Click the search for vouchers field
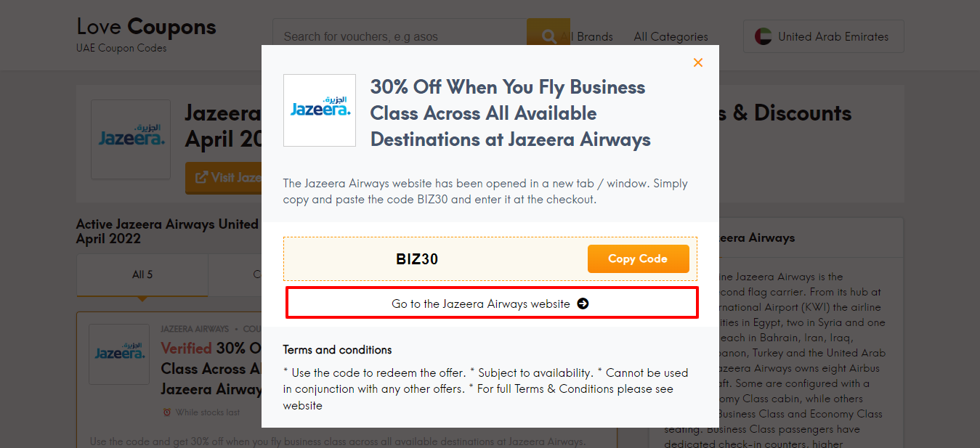 [400, 36]
